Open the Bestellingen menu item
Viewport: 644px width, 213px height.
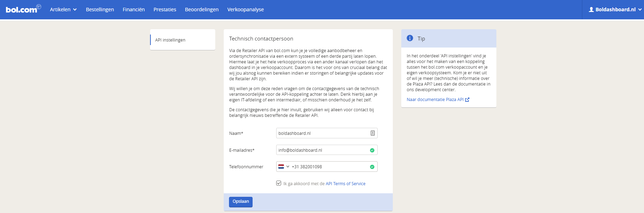pyautogui.click(x=100, y=10)
